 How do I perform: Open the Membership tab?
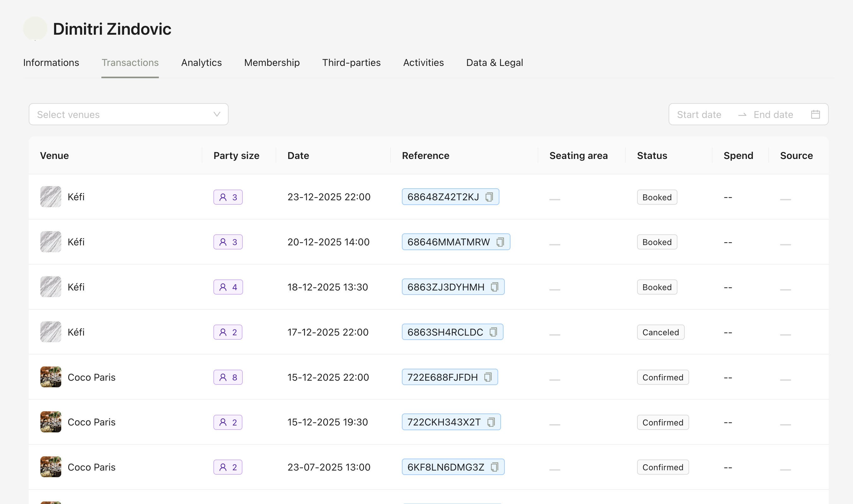tap(272, 63)
